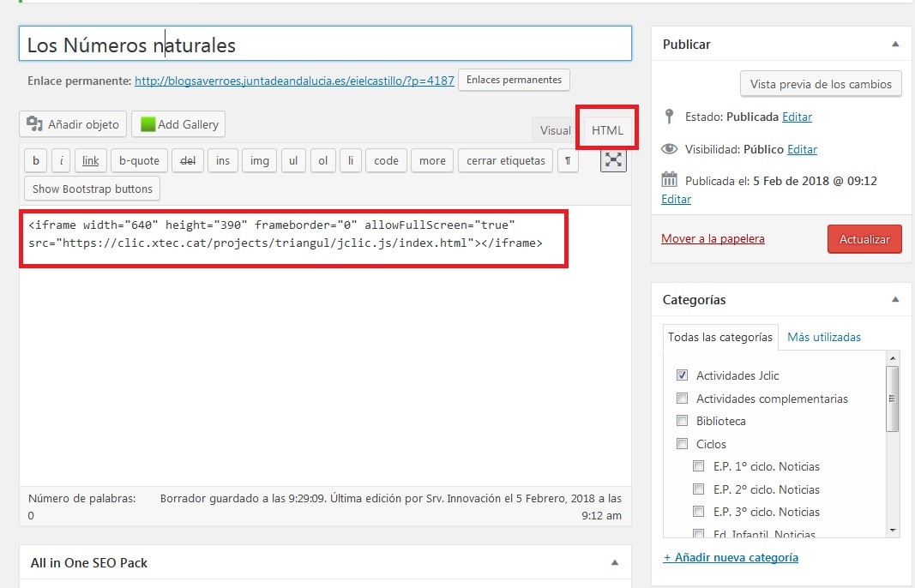Check Biblioteca category
Viewport: 915px width, 588px height.
(682, 421)
